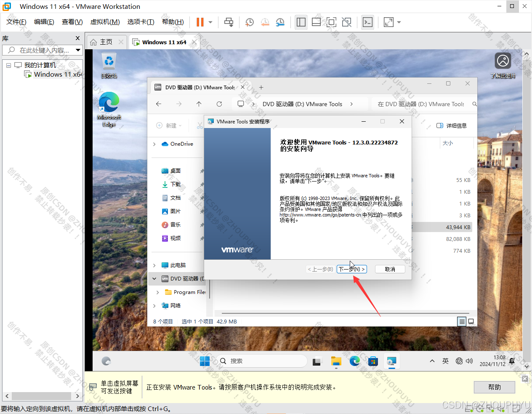Open the library search filter dropdown
Screen dimensions: 532x414
(x=78, y=50)
